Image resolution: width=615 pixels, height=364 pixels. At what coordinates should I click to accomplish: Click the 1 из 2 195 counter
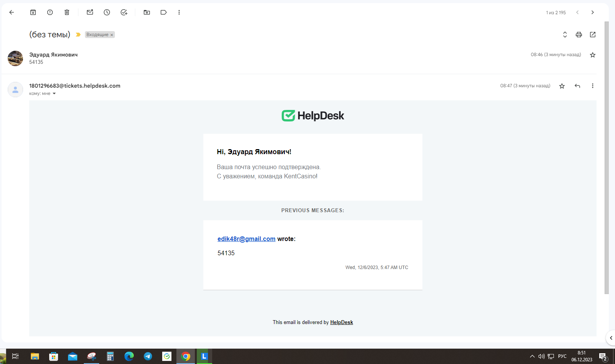point(556,13)
